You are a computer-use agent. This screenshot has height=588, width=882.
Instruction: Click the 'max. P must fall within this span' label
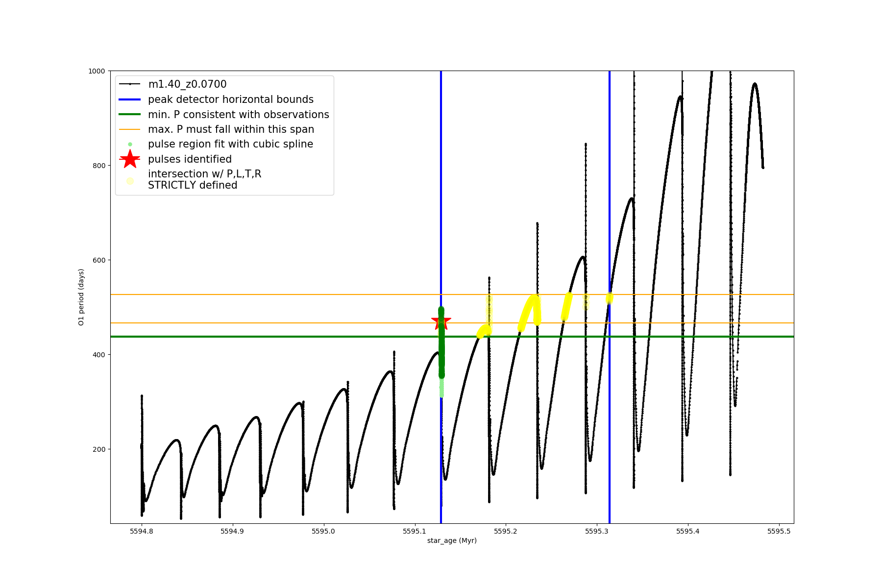tap(231, 129)
